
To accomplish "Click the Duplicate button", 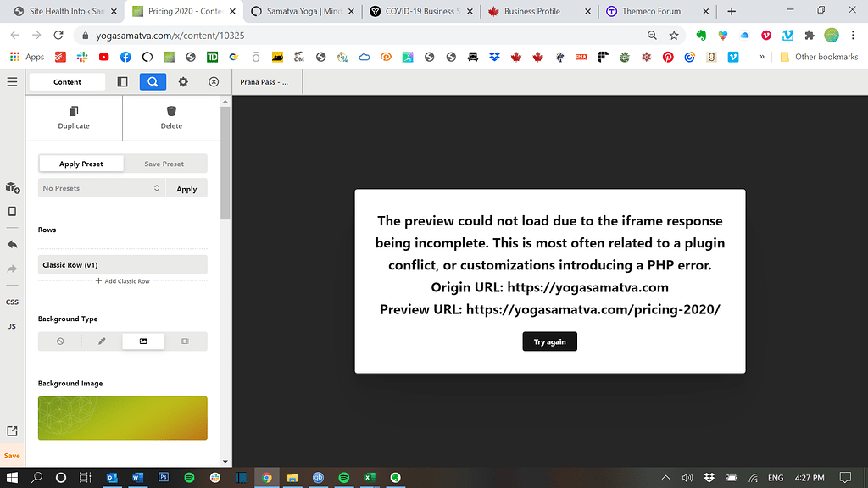I will [x=74, y=118].
